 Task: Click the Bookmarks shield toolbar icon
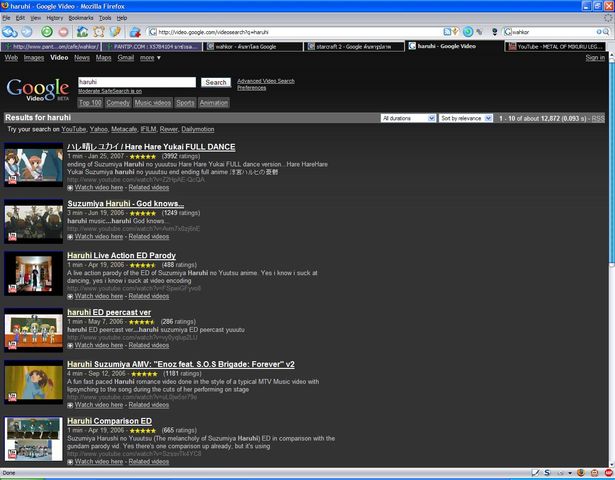click(x=115, y=32)
